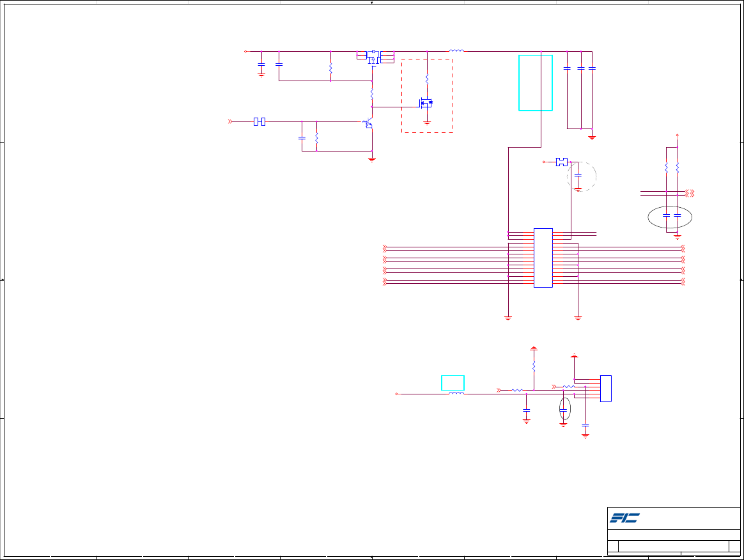Click ground symbol inside the red dashed box
This screenshot has width=744, height=560.
point(427,123)
